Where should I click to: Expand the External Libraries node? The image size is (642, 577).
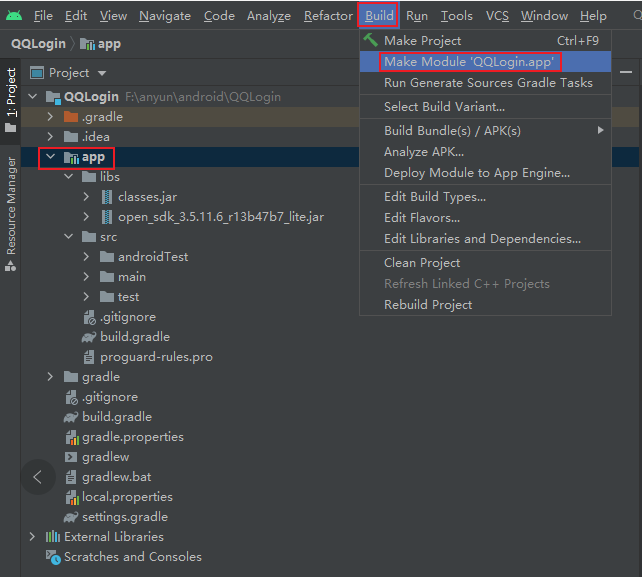[32, 537]
